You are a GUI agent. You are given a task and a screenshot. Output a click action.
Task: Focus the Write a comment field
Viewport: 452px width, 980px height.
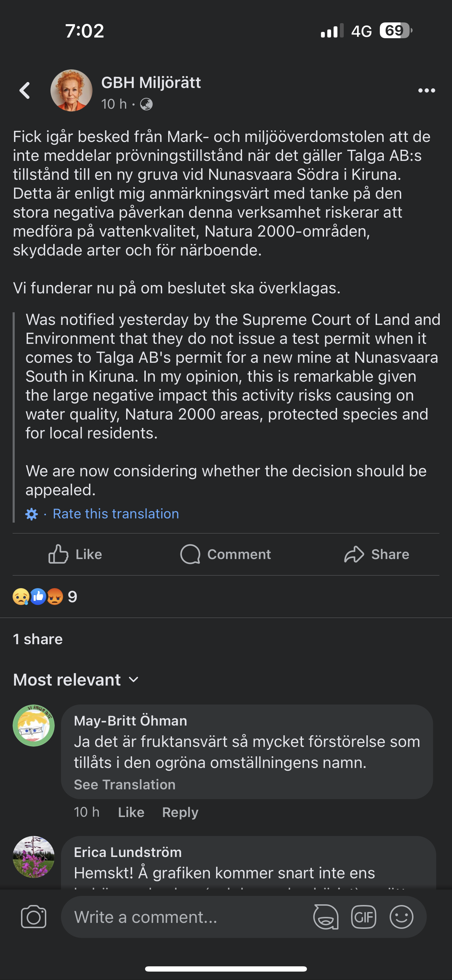186,917
